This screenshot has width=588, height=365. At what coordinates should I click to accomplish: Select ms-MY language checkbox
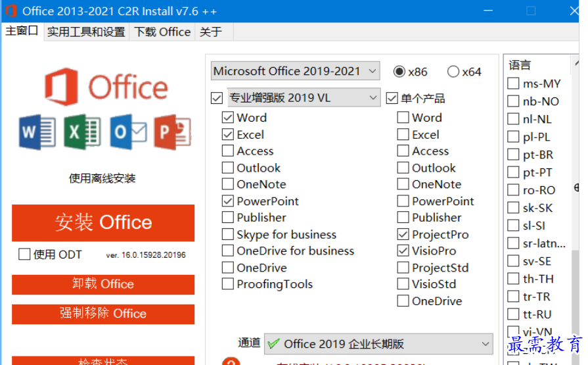pyautogui.click(x=513, y=84)
